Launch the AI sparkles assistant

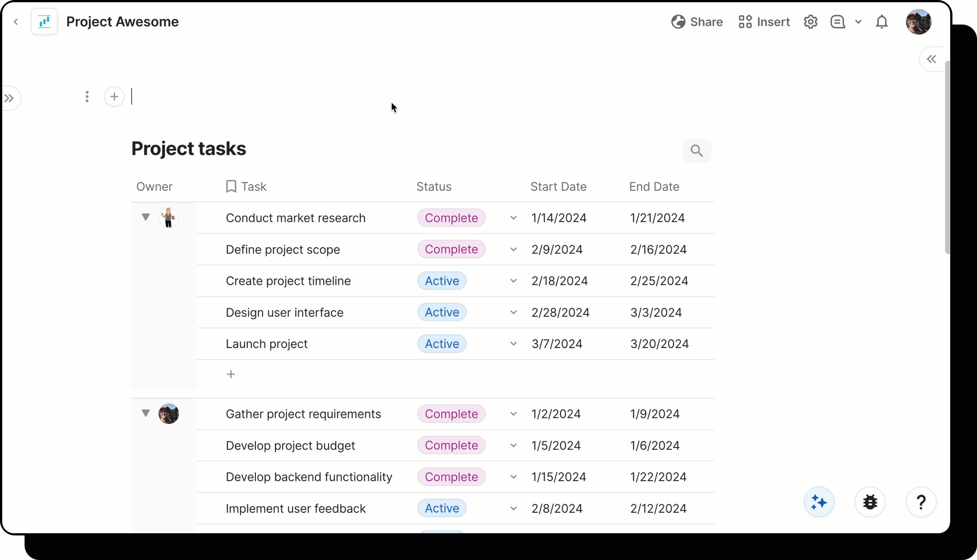pyautogui.click(x=819, y=502)
